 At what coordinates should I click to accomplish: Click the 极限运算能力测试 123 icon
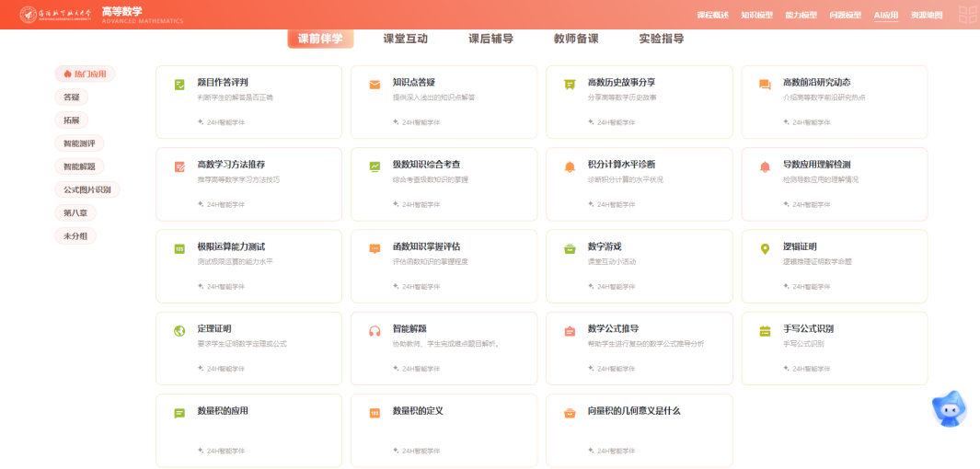pos(179,248)
